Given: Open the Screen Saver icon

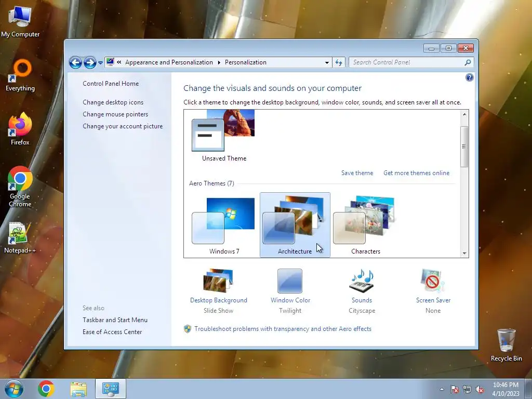Looking at the screenshot, I should click(433, 281).
